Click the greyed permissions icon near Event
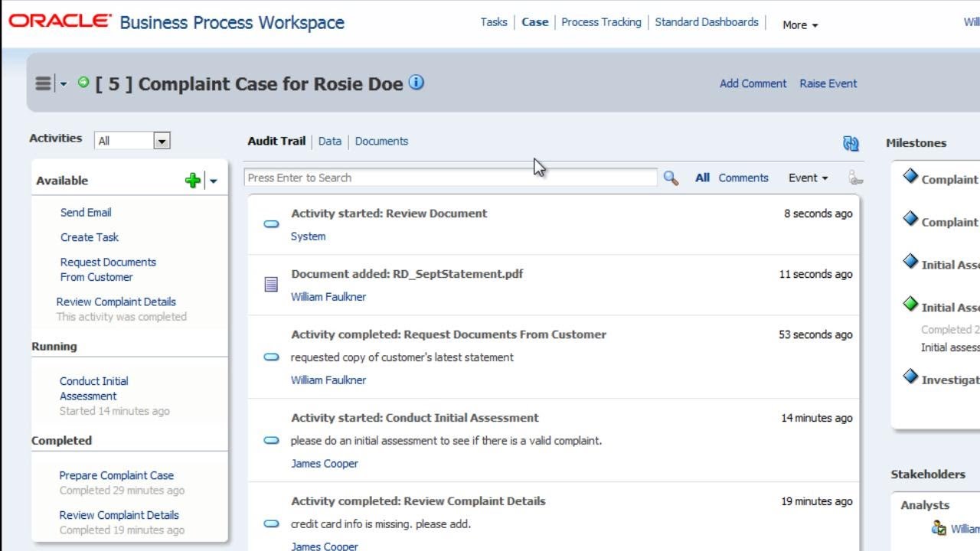This screenshot has height=551, width=980. pyautogui.click(x=855, y=178)
